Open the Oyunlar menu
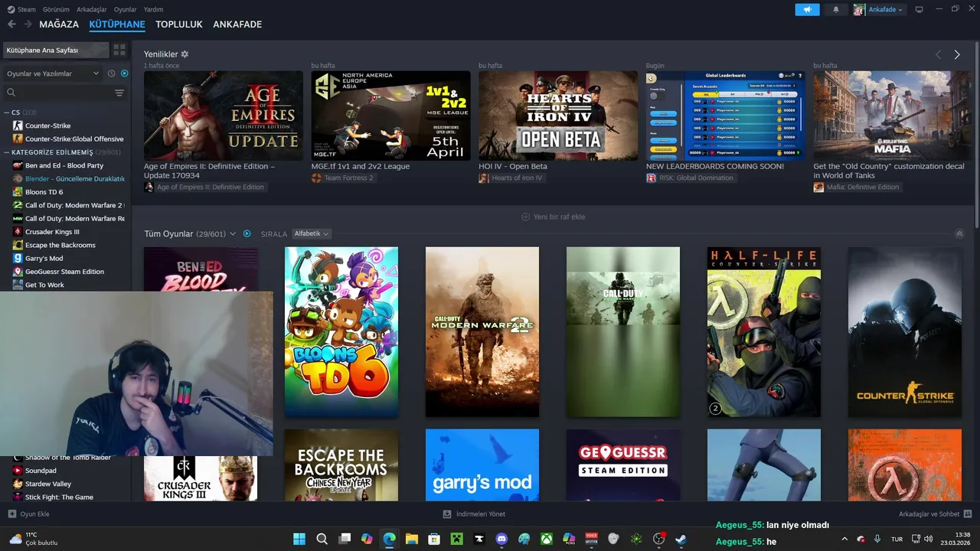This screenshot has height=551, width=980. pos(126,9)
